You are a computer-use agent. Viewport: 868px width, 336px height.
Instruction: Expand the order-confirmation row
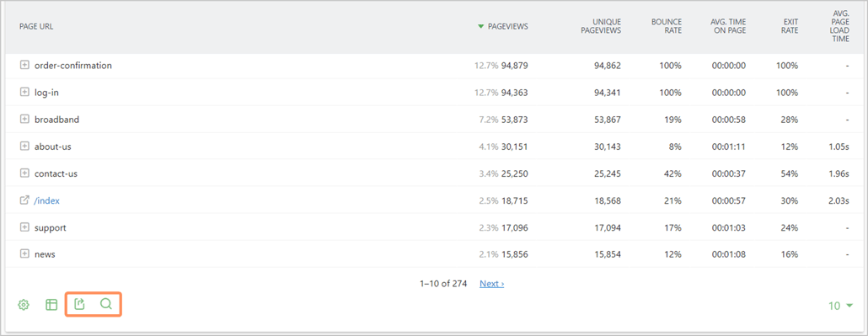[x=24, y=66]
